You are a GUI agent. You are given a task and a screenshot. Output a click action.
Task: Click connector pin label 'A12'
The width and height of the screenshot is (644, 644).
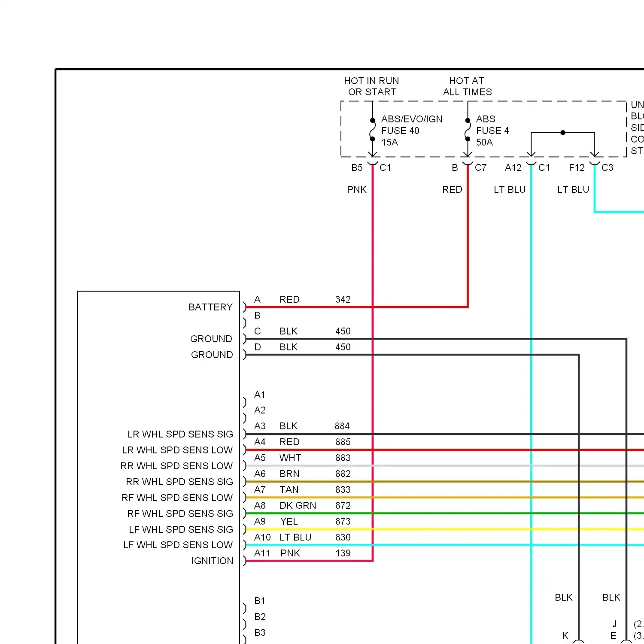tap(513, 167)
